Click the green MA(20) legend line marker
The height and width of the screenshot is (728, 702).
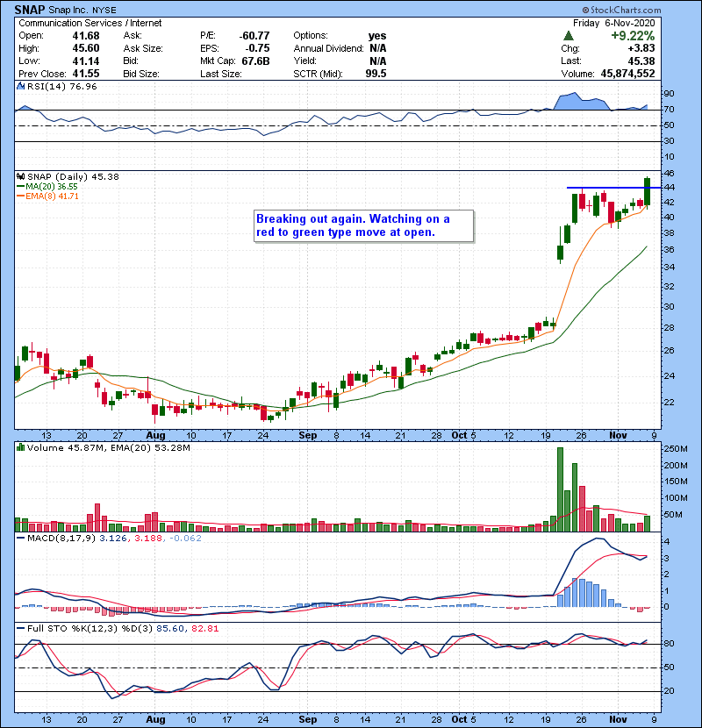[x=20, y=186]
